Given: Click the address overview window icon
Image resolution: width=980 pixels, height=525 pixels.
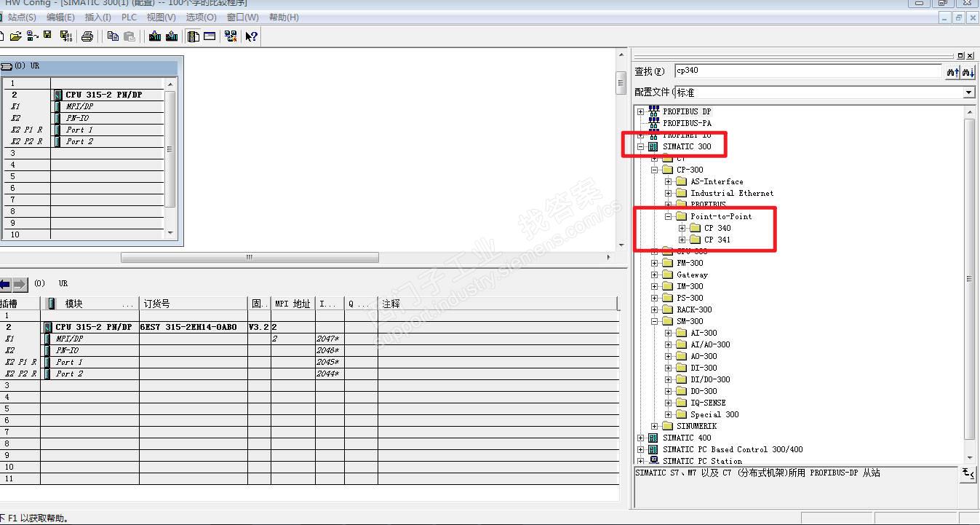Looking at the screenshot, I should tap(210, 36).
